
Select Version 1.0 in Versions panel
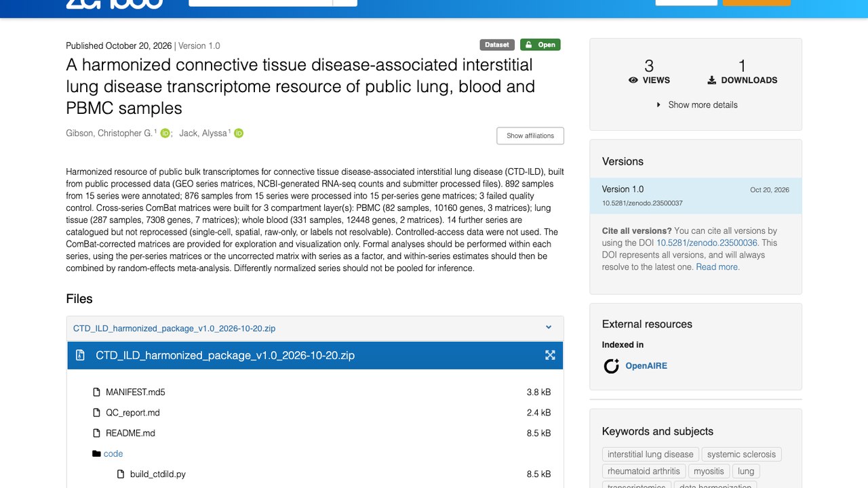click(696, 196)
